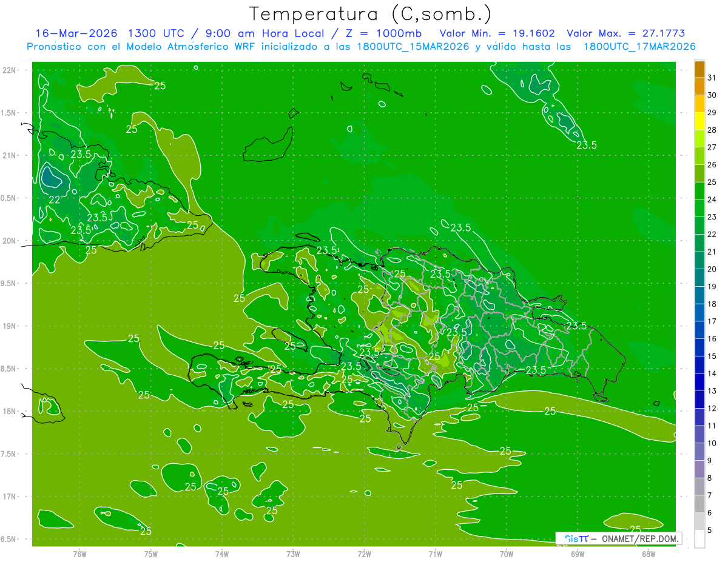Click the orange-brown colorbar swatch between 30 and 31
The image size is (728, 562).
699,87
